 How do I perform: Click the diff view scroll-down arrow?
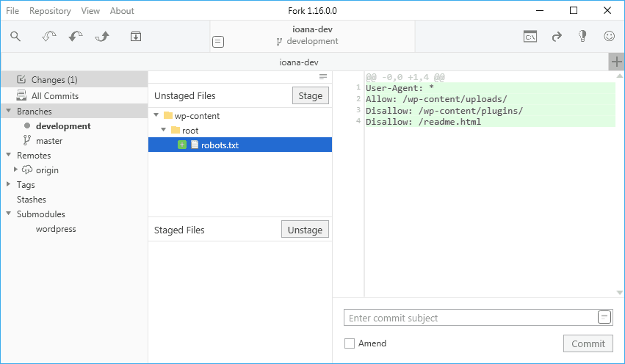[619, 293]
